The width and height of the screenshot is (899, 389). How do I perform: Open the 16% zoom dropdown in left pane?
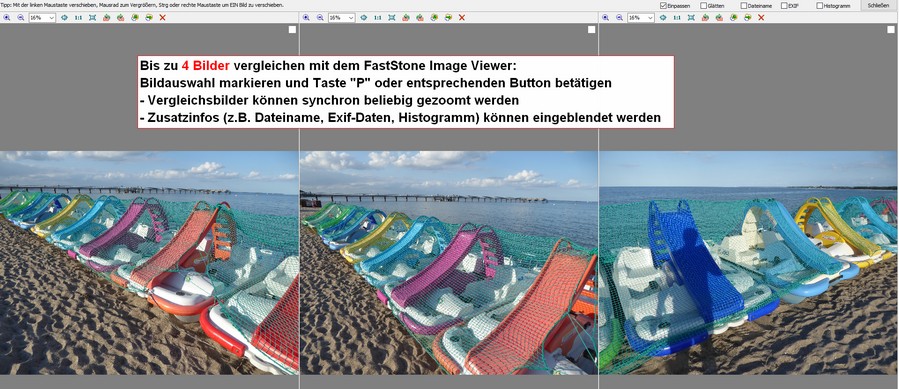pos(42,18)
